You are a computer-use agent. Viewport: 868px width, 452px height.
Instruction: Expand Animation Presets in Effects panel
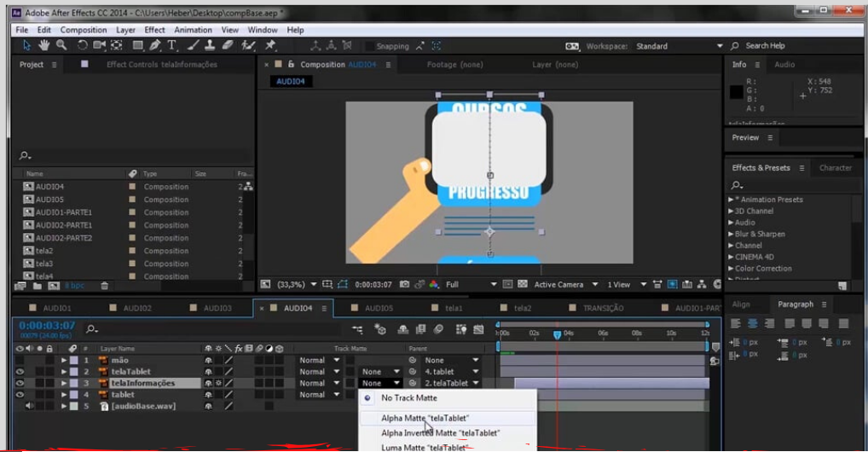(x=731, y=200)
